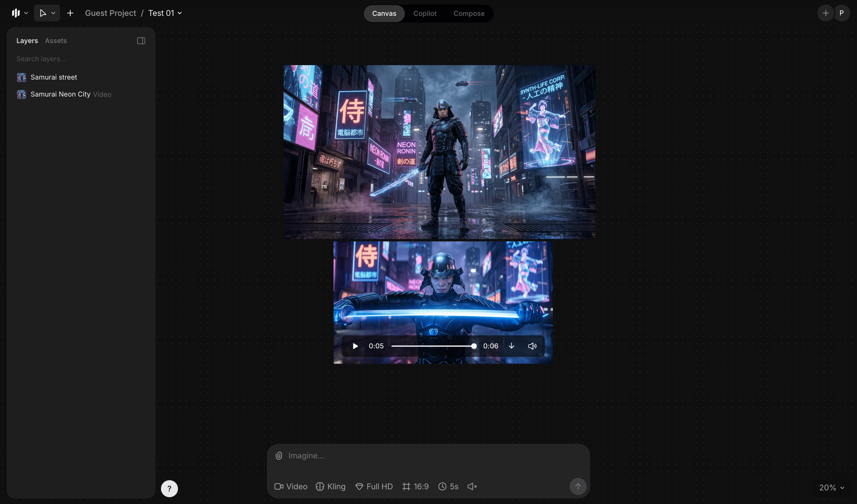857x504 pixels.
Task: Click the invite plus button near avatar
Action: pyautogui.click(x=826, y=13)
